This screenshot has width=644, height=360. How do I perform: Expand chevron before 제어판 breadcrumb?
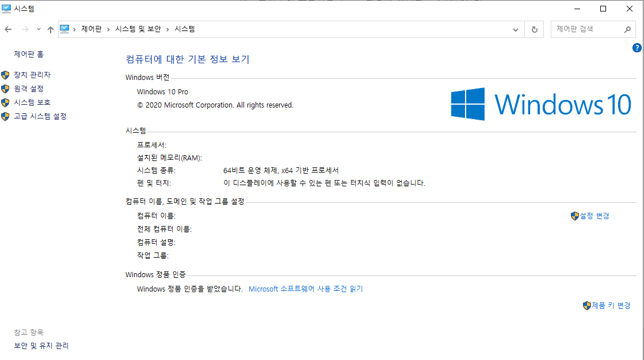[74, 29]
